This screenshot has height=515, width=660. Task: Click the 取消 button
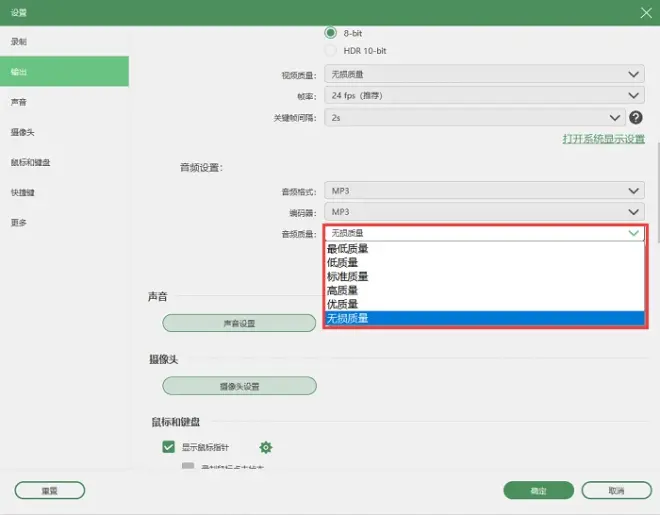[617, 491]
